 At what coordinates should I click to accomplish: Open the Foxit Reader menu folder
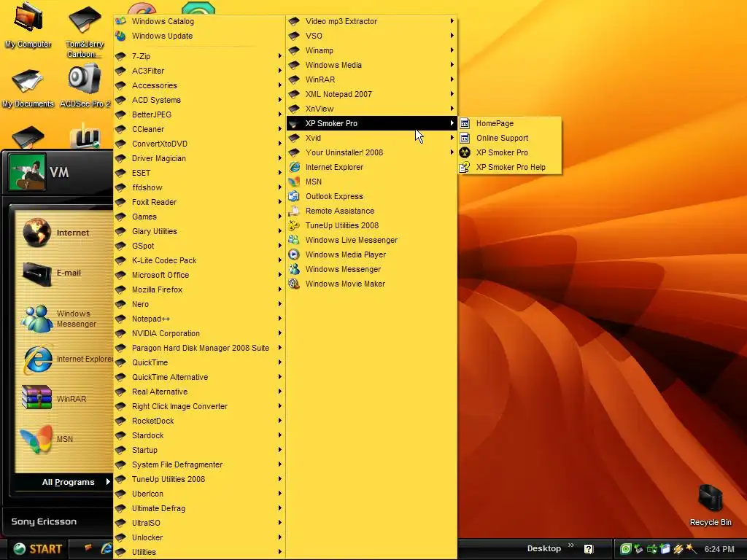pos(199,202)
